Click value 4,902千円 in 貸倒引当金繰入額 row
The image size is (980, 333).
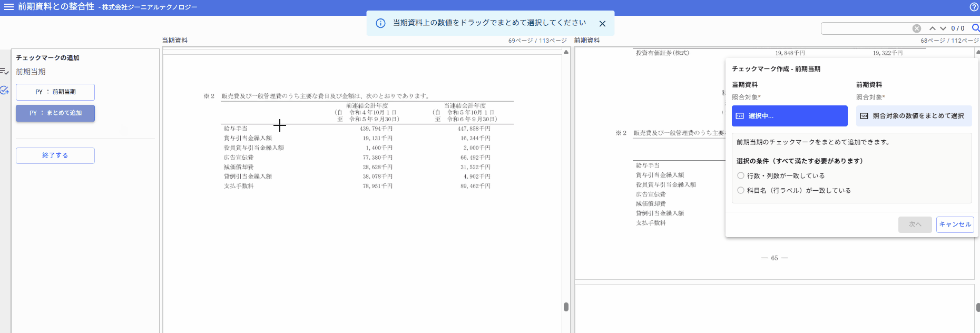tap(477, 176)
